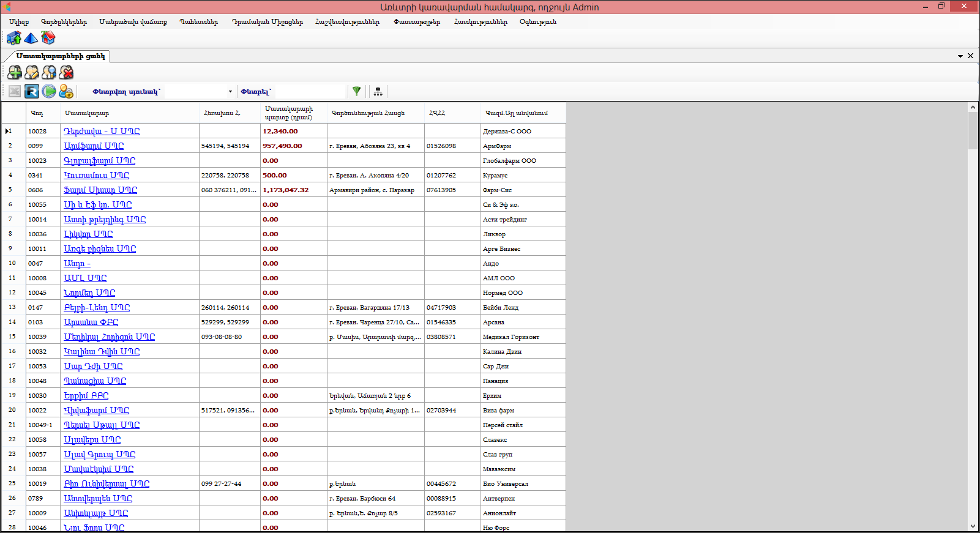Open supplier link in the Глобалфарм ООО row
The height and width of the screenshot is (533, 980).
tap(100, 160)
